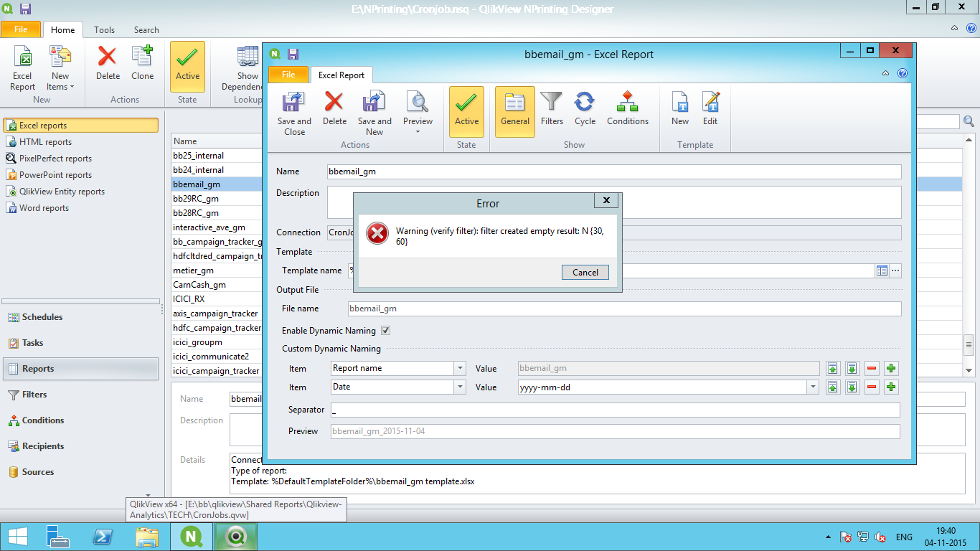
Task: Open yyyy-mm-dd value format dropdown
Action: pyautogui.click(x=813, y=387)
